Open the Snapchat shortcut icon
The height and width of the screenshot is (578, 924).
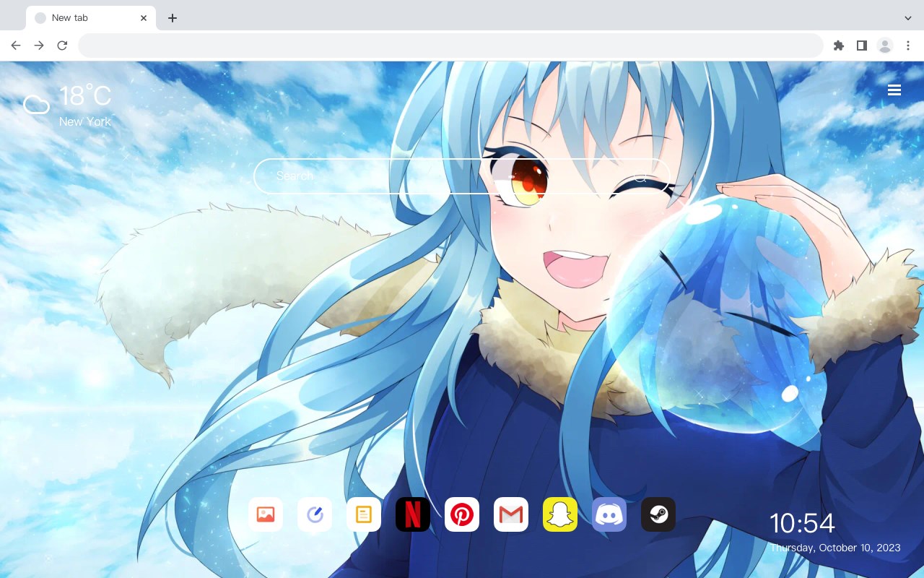560,514
